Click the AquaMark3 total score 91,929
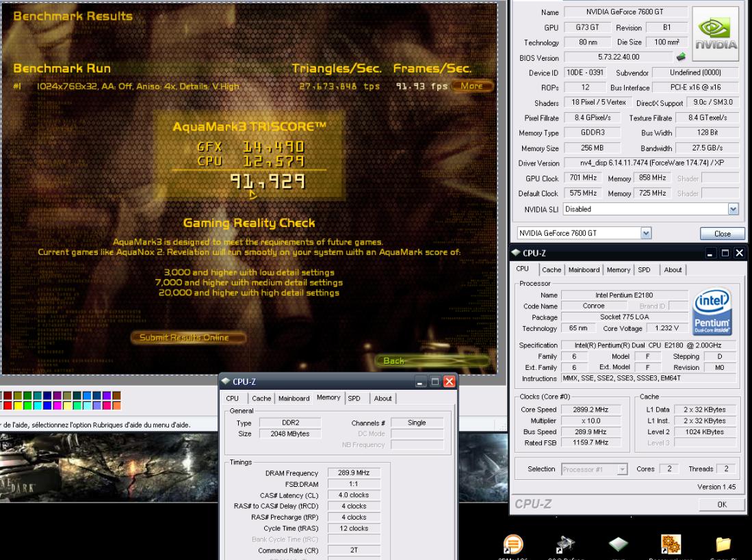The width and height of the screenshot is (752, 560). click(x=268, y=181)
